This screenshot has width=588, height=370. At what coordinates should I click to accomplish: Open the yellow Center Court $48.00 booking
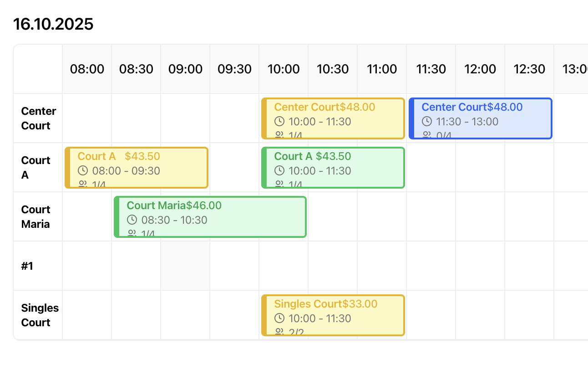tap(332, 118)
